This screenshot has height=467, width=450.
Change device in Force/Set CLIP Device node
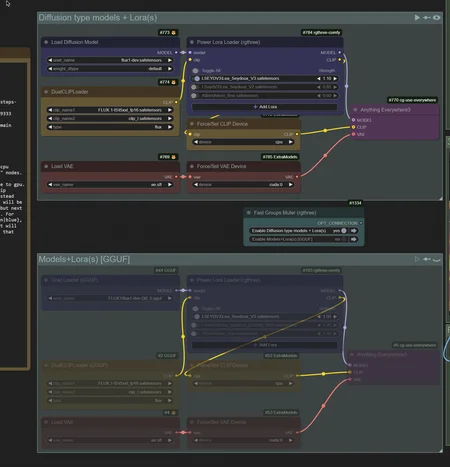click(x=243, y=142)
